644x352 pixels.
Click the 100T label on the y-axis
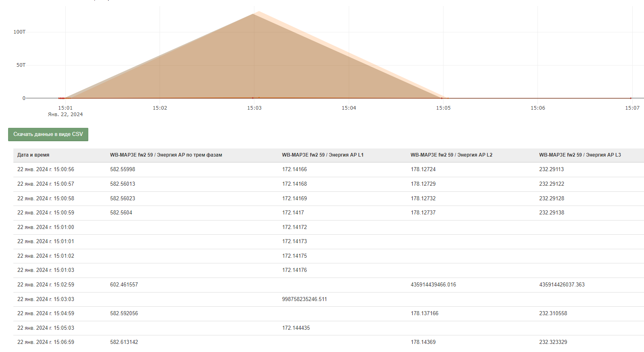point(19,32)
